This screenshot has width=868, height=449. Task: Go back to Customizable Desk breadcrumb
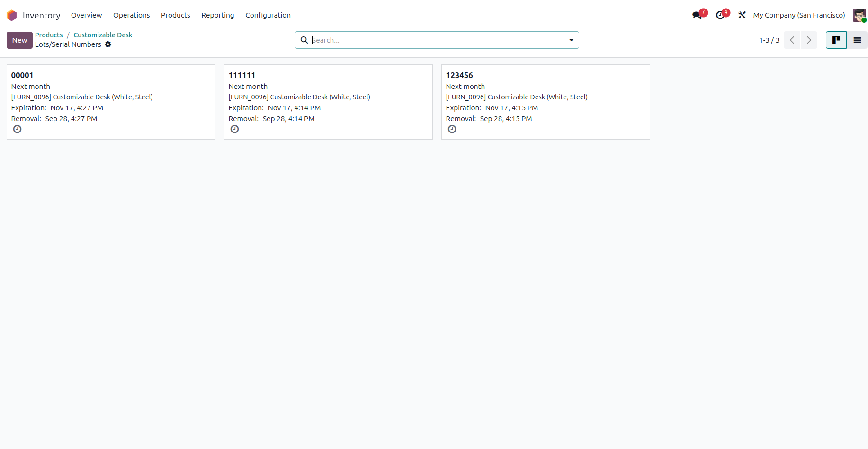pyautogui.click(x=103, y=35)
